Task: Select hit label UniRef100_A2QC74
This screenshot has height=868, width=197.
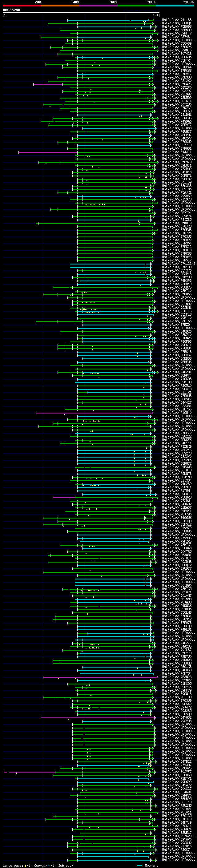Action: point(177,850)
